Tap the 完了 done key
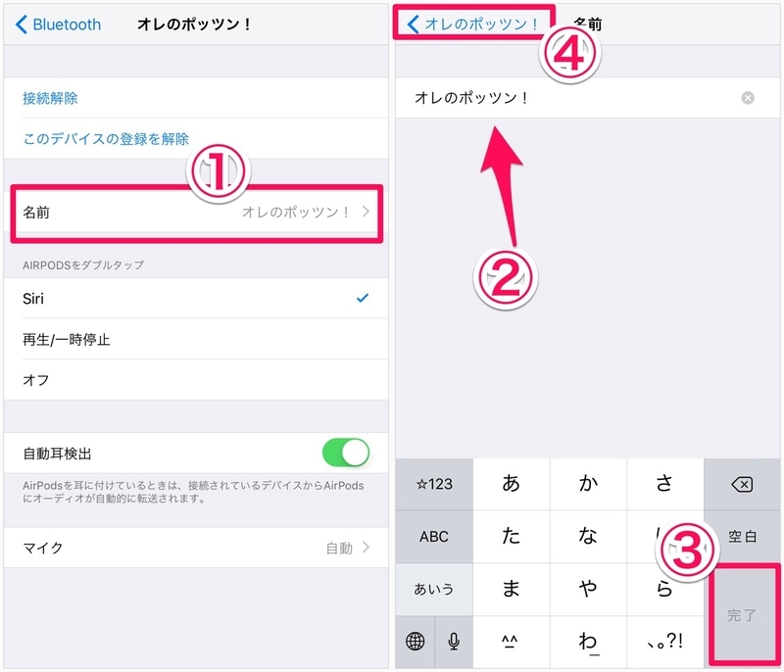The image size is (784, 672). [x=742, y=615]
